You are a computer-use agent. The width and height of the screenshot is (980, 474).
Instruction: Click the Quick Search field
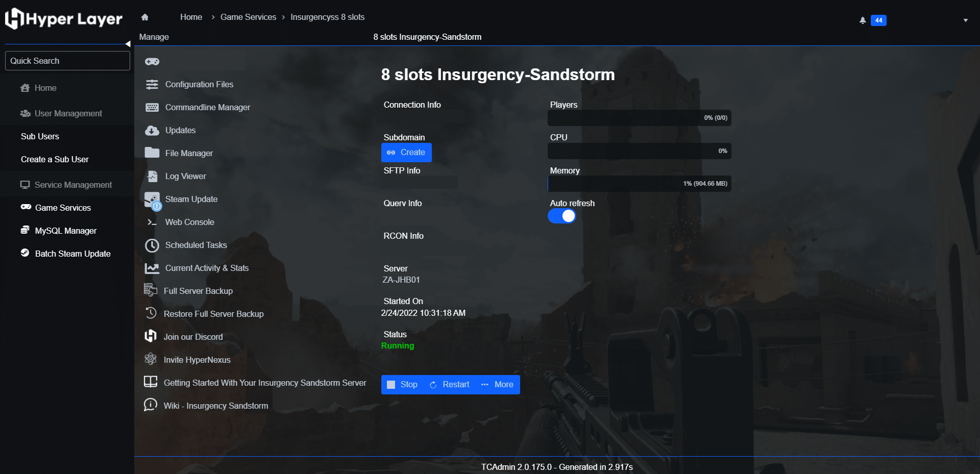tap(67, 61)
